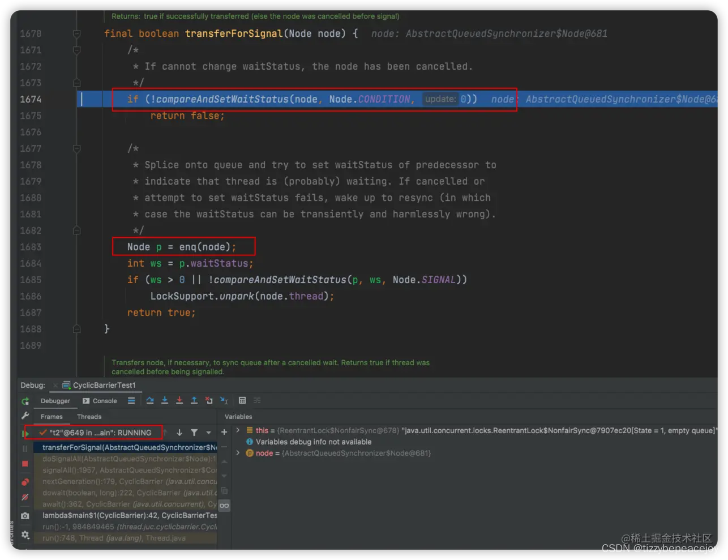The image size is (728, 560).
Task: Remove the watch with the minus icon
Action: (224, 447)
